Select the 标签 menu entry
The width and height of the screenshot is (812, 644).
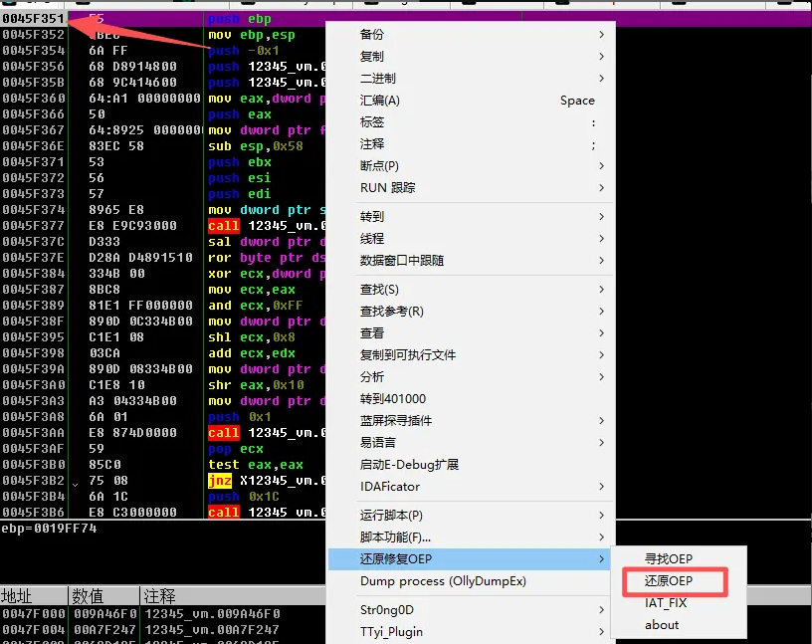(x=471, y=122)
